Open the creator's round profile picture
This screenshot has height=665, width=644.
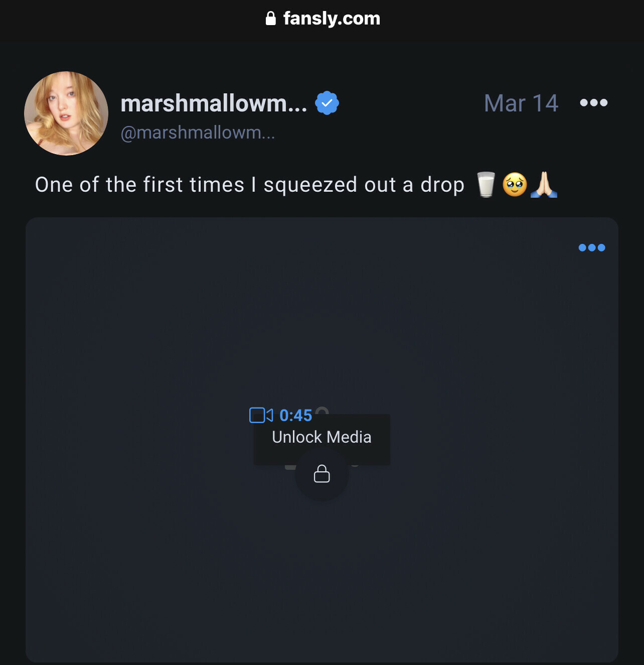(x=66, y=113)
